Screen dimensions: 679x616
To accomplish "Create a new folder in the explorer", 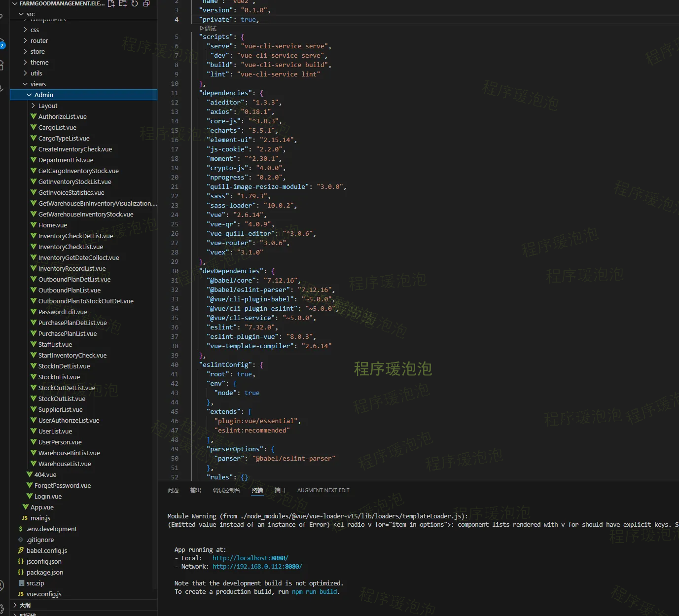I will pyautogui.click(x=123, y=3).
